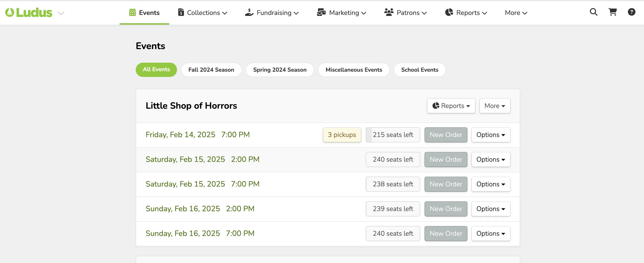
Task: Start New Order for Friday Feb 14
Action: (446, 135)
